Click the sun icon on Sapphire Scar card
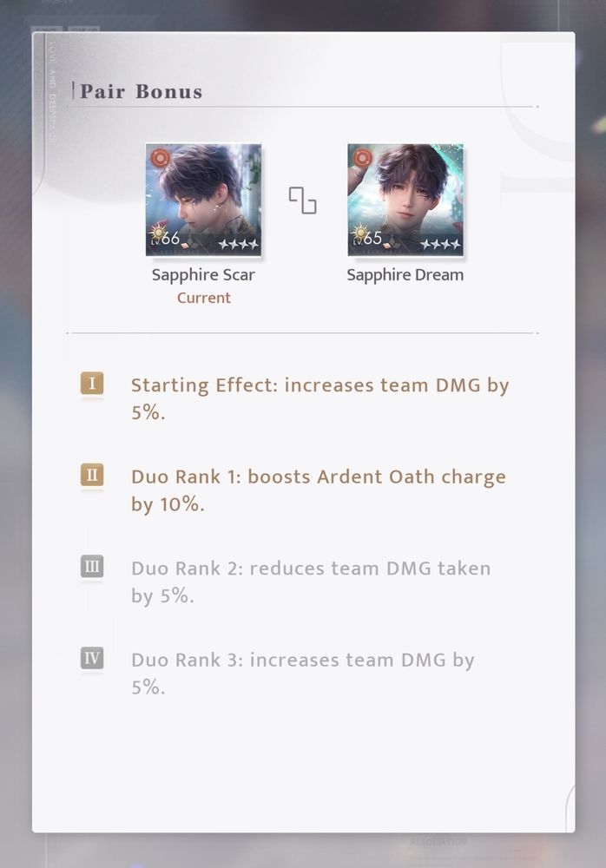This screenshot has width=606, height=868. [x=157, y=233]
